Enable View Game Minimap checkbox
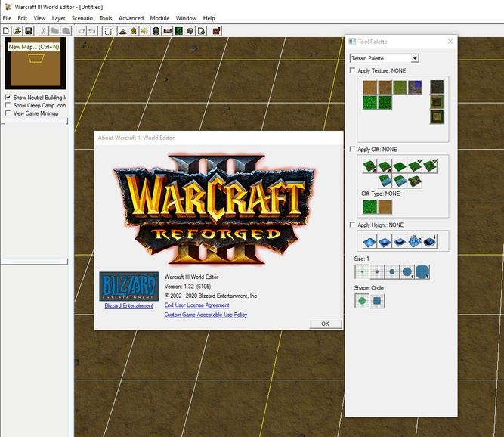The height and width of the screenshot is (437, 504). [x=8, y=113]
